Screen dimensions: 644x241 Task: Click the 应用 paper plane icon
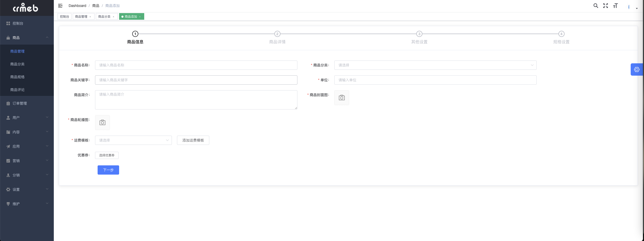point(8,146)
